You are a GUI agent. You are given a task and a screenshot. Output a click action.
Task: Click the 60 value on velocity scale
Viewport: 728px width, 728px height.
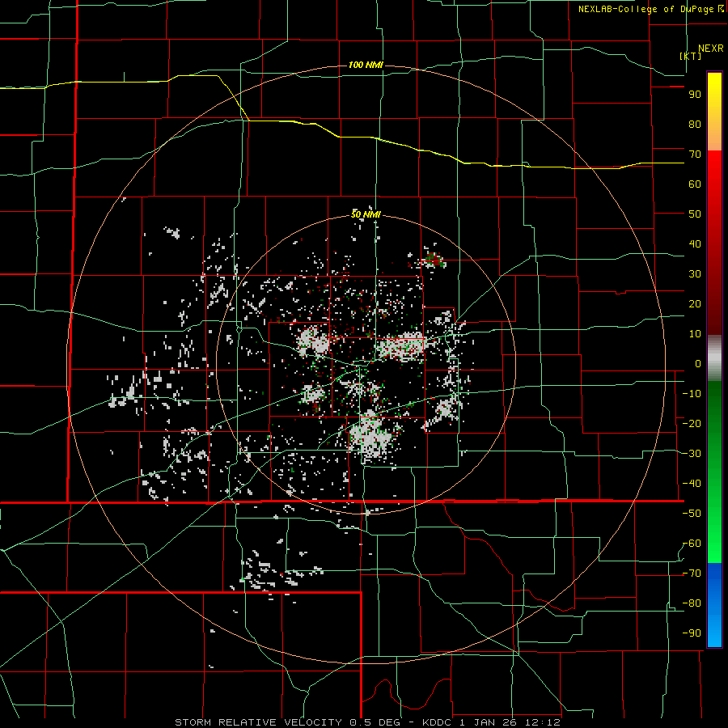click(x=695, y=184)
